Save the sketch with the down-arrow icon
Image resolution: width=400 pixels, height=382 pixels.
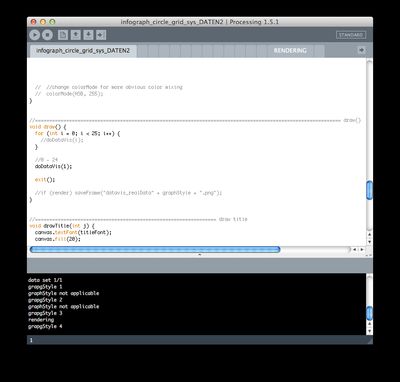pos(88,35)
